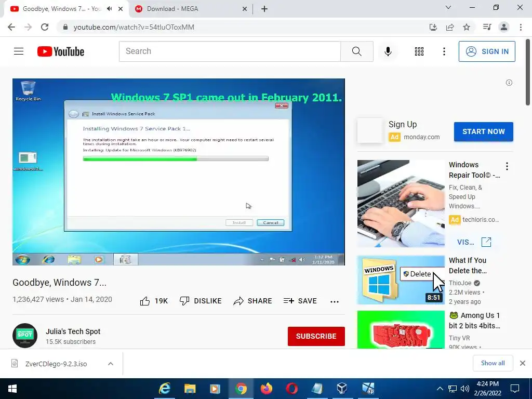
Task: Go to the YouTube home logo
Action: click(61, 51)
